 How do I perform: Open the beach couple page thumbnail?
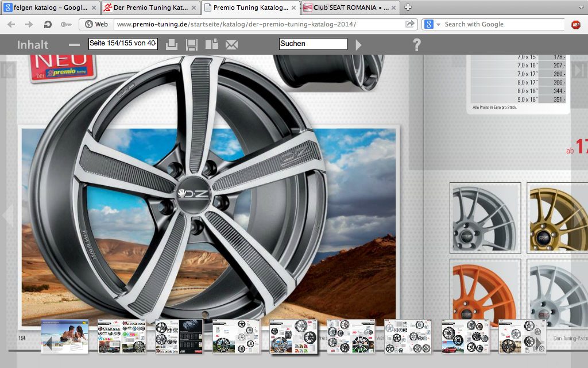click(x=64, y=337)
